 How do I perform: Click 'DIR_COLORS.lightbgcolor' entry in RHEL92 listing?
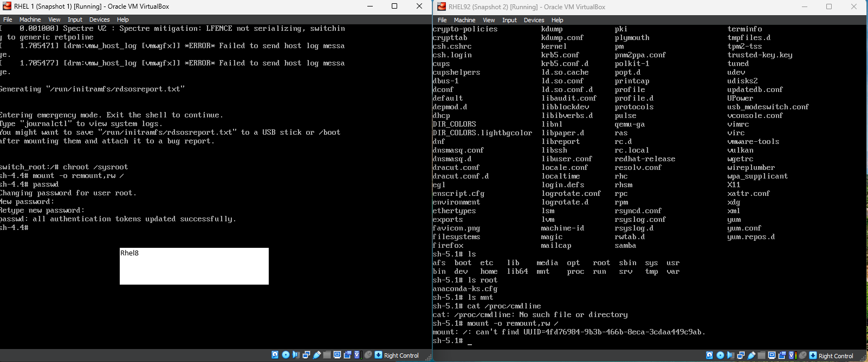click(x=482, y=133)
